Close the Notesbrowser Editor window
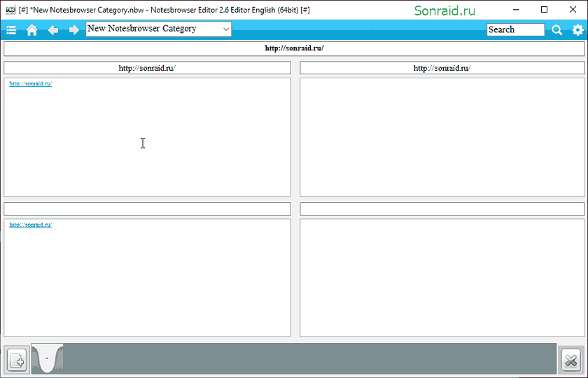 pos(573,10)
